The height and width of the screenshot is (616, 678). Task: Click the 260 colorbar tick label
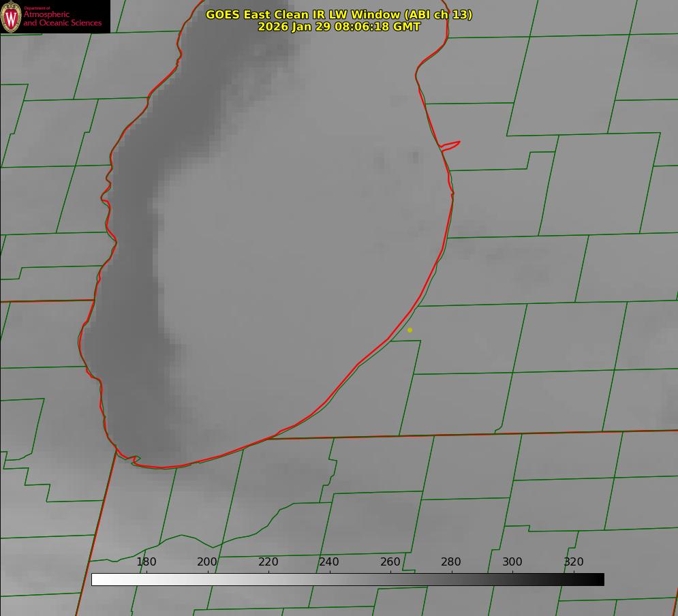(390, 562)
